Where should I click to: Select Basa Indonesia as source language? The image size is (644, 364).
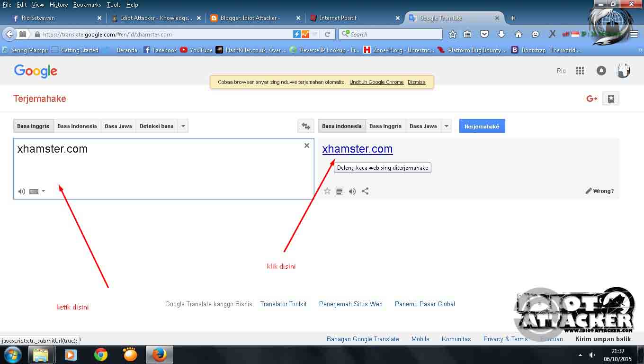(x=77, y=126)
